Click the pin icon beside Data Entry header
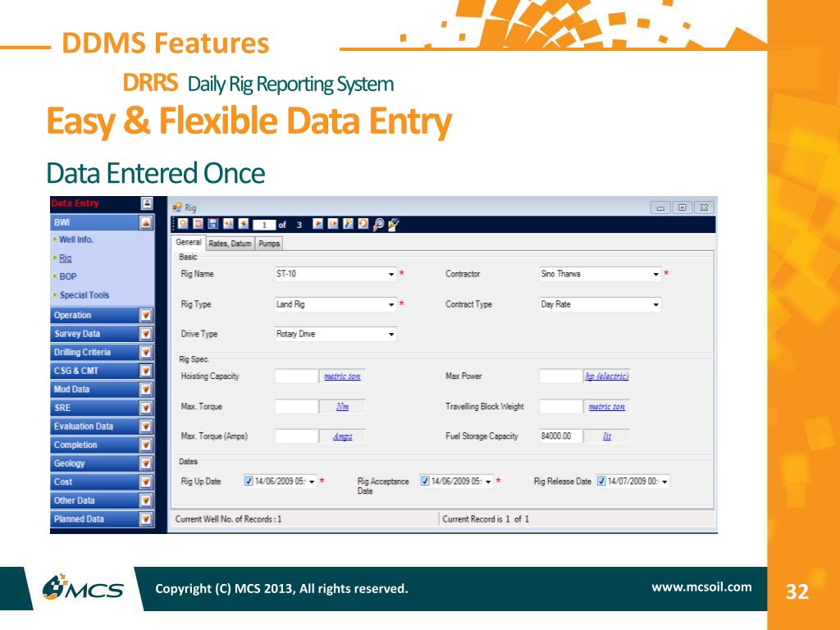The image size is (840, 630). [146, 203]
